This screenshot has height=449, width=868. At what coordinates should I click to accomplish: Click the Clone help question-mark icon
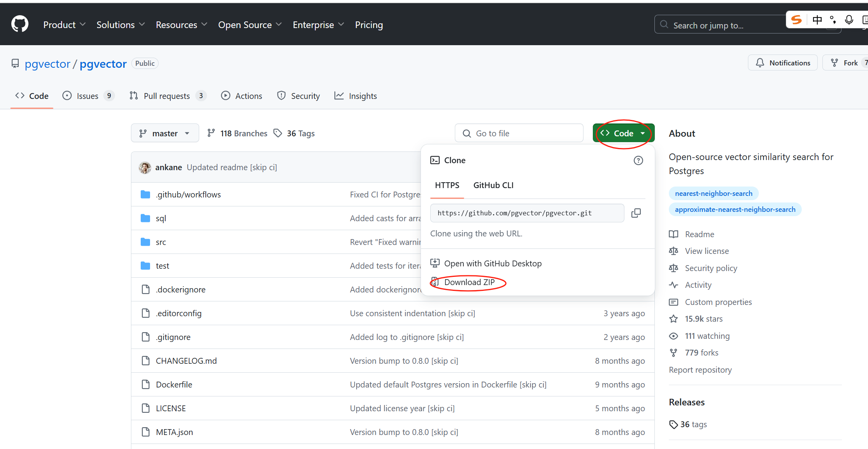pyautogui.click(x=638, y=160)
